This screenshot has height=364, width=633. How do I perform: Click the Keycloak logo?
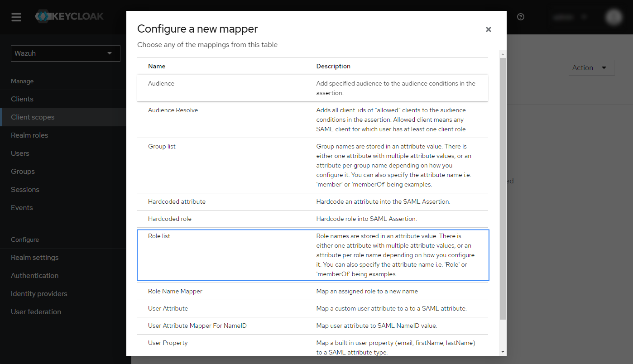(x=69, y=17)
